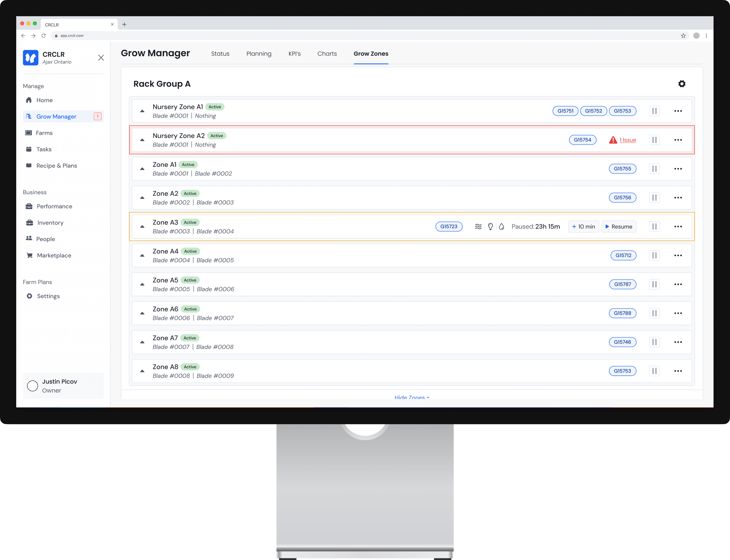Click the red warning triangle icon
Viewport: 730px width, 560px height.
point(613,140)
